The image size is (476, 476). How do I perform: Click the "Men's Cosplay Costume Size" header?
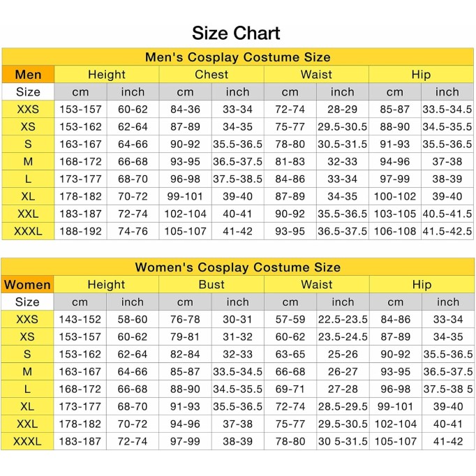pyautogui.click(x=237, y=57)
